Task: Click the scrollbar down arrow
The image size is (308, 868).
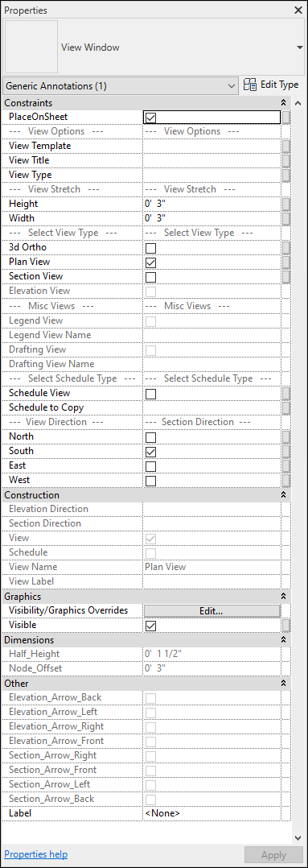Action: [298, 837]
